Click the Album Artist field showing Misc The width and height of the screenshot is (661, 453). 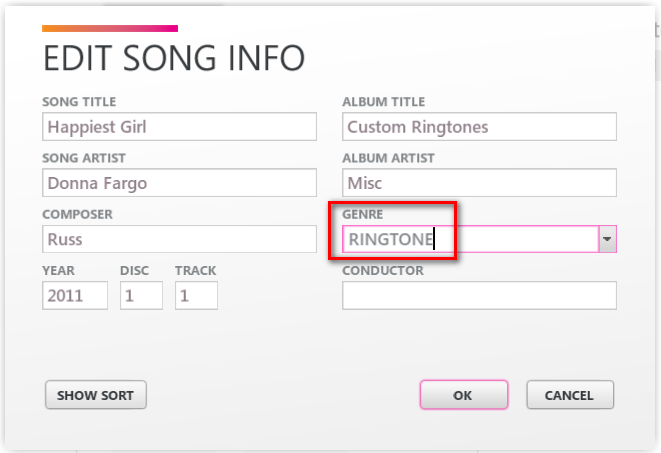coord(479,183)
